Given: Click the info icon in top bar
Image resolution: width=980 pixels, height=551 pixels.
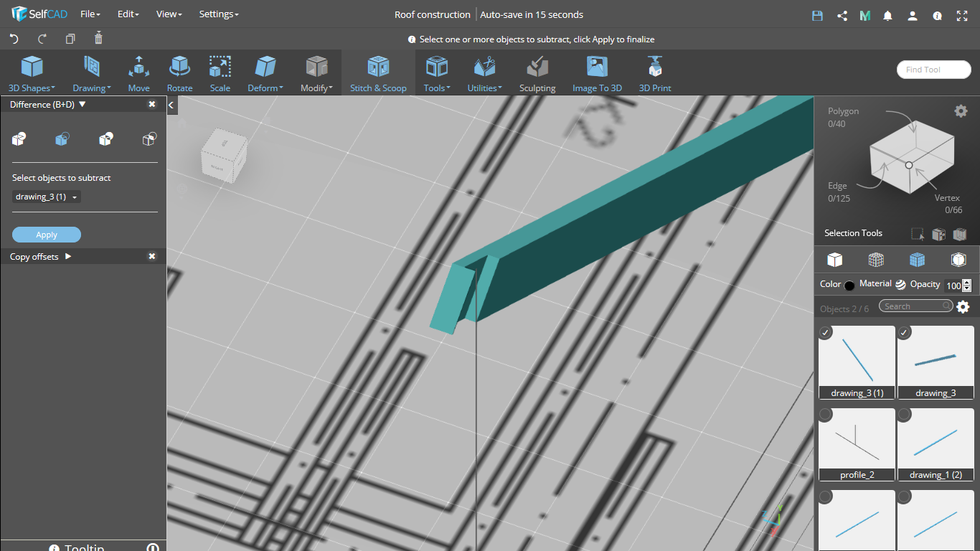Looking at the screenshot, I should (937, 15).
